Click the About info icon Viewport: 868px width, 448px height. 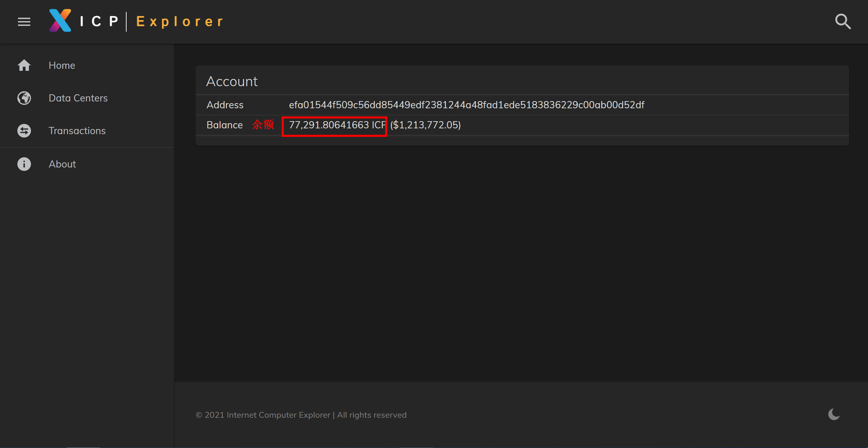[x=24, y=164]
